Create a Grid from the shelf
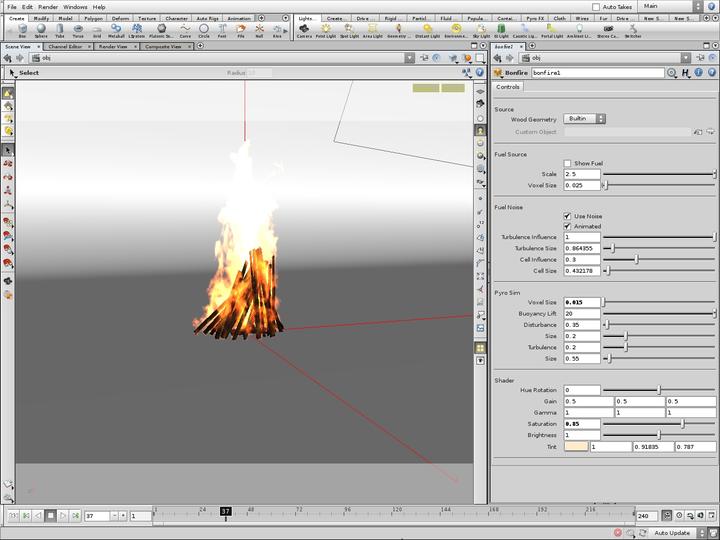Viewport: 720px width, 540px height. (x=97, y=30)
